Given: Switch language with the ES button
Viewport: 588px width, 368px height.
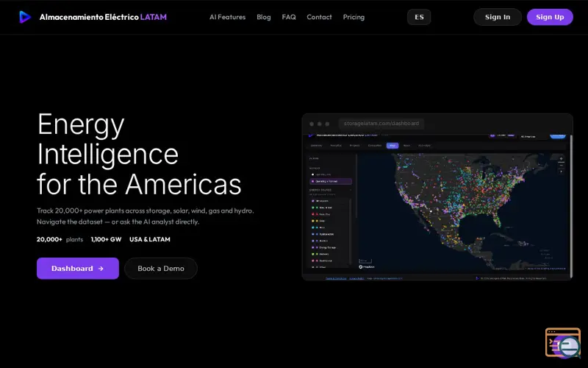Looking at the screenshot, I should pyautogui.click(x=419, y=17).
